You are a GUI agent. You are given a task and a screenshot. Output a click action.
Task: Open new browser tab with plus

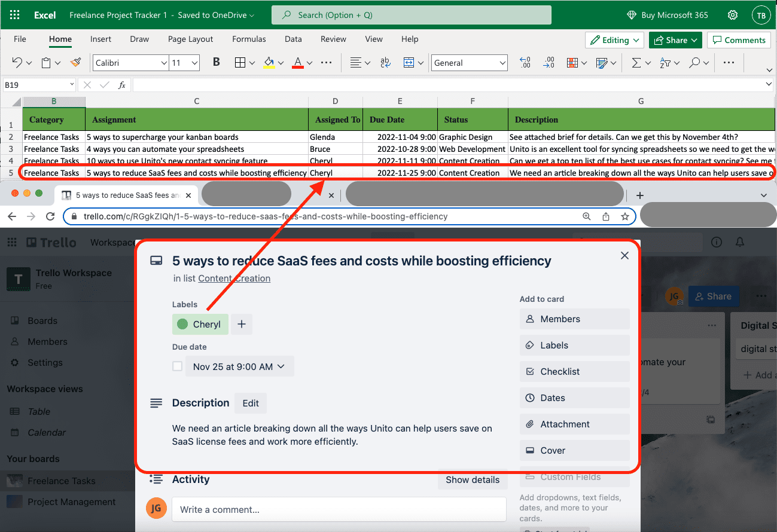[x=639, y=195]
